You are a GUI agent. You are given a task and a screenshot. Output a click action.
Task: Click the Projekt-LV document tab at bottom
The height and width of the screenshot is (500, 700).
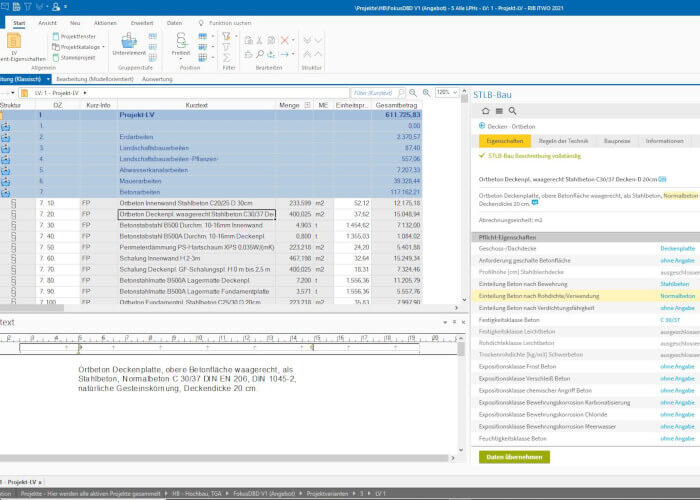point(21,482)
